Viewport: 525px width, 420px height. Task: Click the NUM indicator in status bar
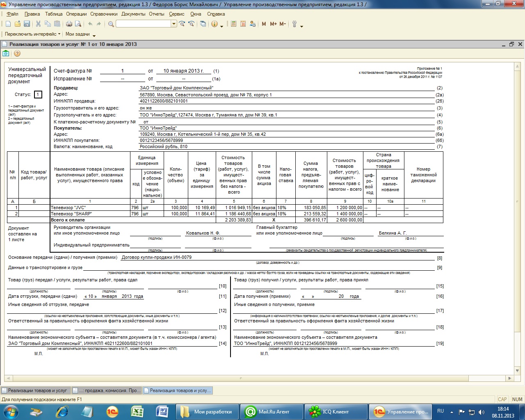pos(517,399)
